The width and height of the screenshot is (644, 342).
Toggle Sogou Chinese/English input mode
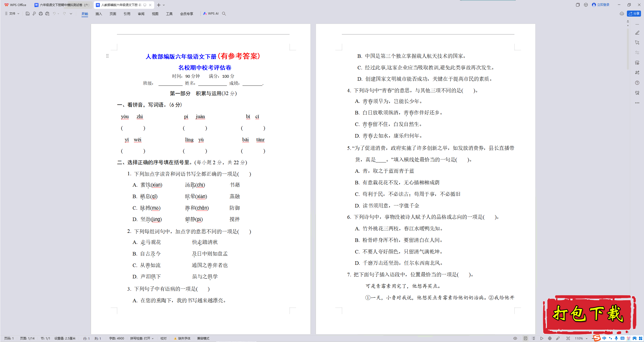pyautogui.click(x=604, y=338)
